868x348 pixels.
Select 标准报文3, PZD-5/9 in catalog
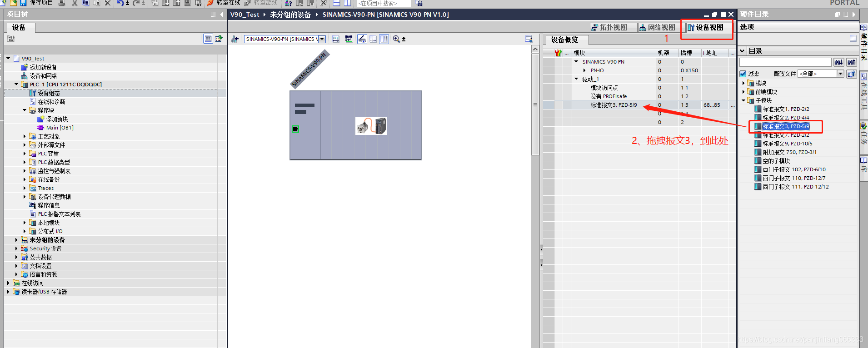tap(786, 126)
